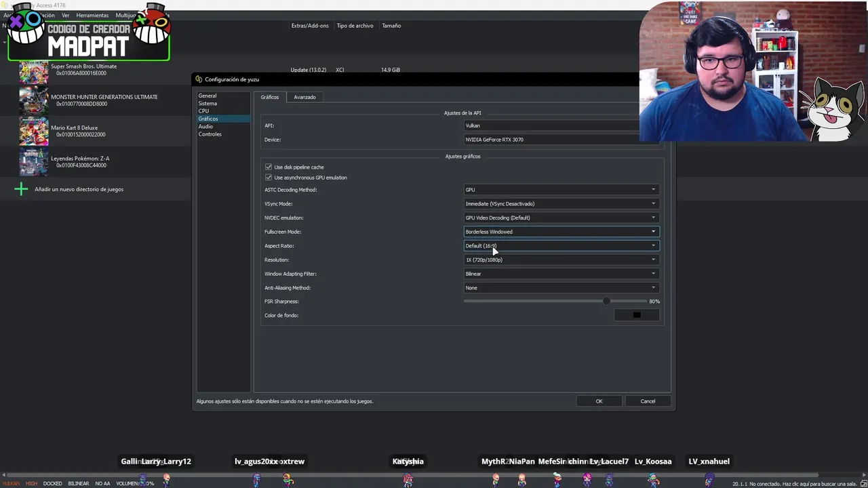Viewport: 868px width, 488px height.
Task: Switch to the Gráficos tab
Action: [x=270, y=97]
